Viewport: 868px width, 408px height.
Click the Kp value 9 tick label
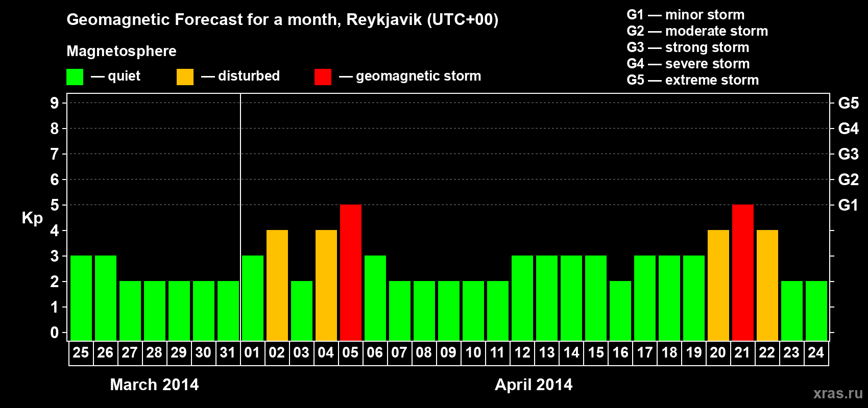[x=55, y=103]
